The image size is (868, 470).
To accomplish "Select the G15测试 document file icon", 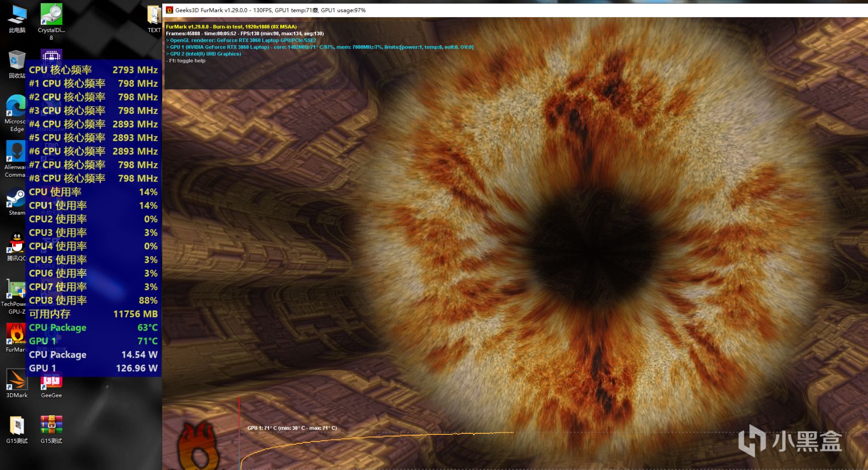I will [17, 430].
